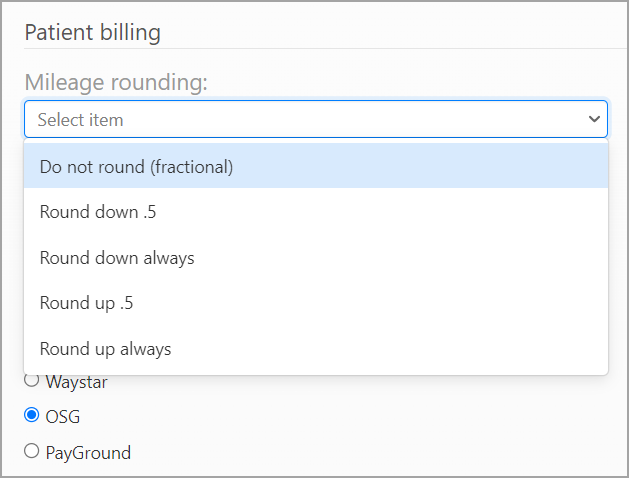
Task: Open the Mileage rounding combo box
Action: [x=315, y=119]
